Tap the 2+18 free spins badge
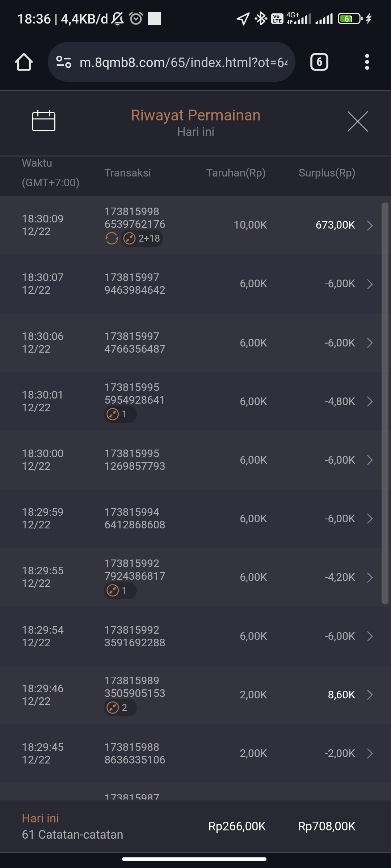 142,238
